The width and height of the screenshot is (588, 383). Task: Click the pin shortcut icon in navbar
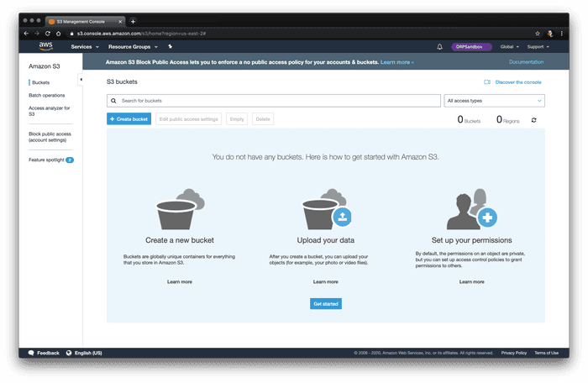coord(171,47)
